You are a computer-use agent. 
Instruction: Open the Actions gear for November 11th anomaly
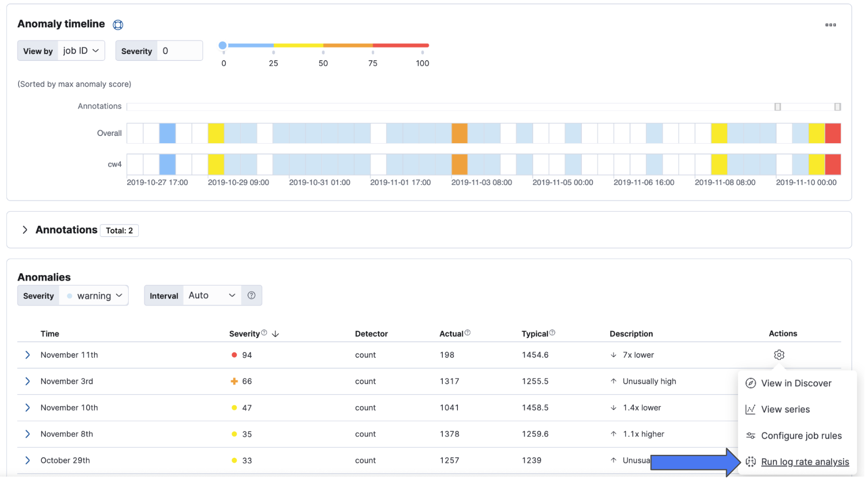(779, 355)
